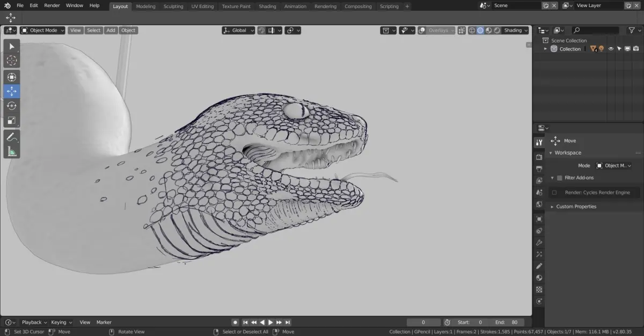The height and width of the screenshot is (336, 644).
Task: Click the outliner search field
Action: point(596,31)
